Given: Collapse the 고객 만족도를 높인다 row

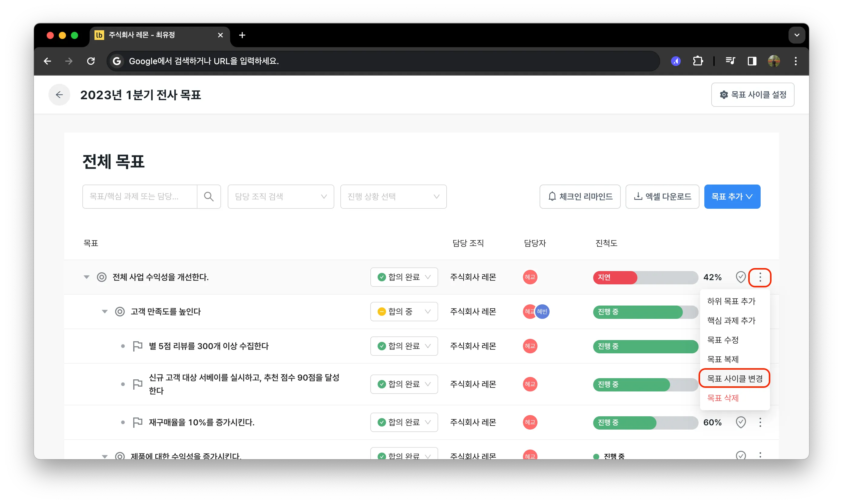Looking at the screenshot, I should point(105,311).
